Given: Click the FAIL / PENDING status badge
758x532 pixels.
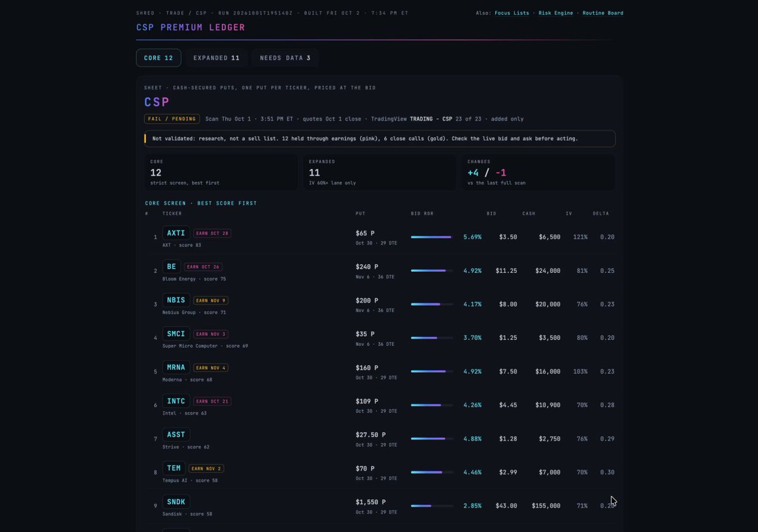Looking at the screenshot, I should click(172, 119).
